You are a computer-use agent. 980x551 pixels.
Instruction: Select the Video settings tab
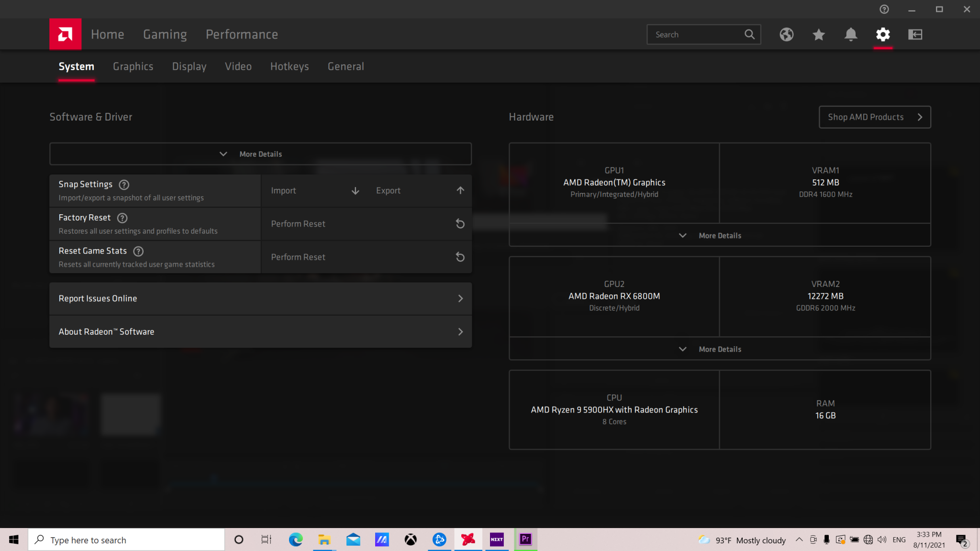click(x=238, y=66)
